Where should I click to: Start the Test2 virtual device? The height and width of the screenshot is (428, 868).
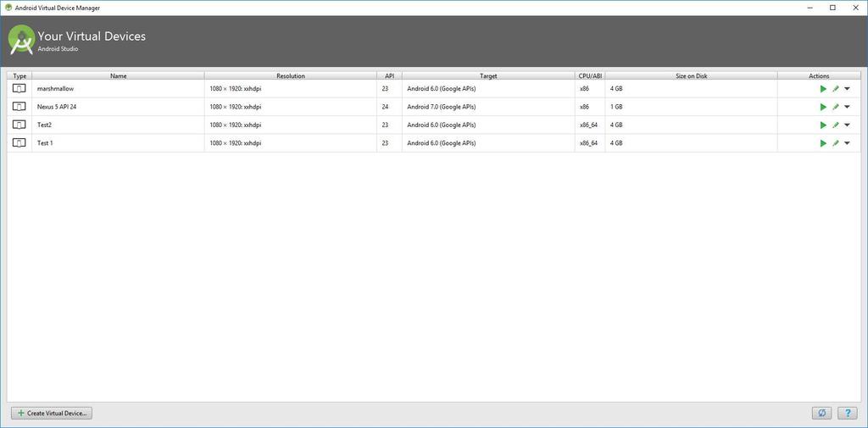pos(823,125)
